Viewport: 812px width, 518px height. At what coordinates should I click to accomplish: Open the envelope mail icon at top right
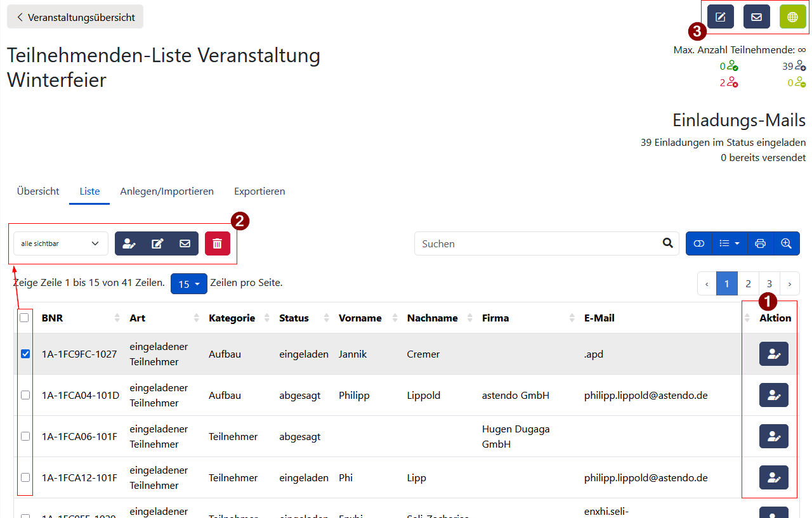(756, 17)
